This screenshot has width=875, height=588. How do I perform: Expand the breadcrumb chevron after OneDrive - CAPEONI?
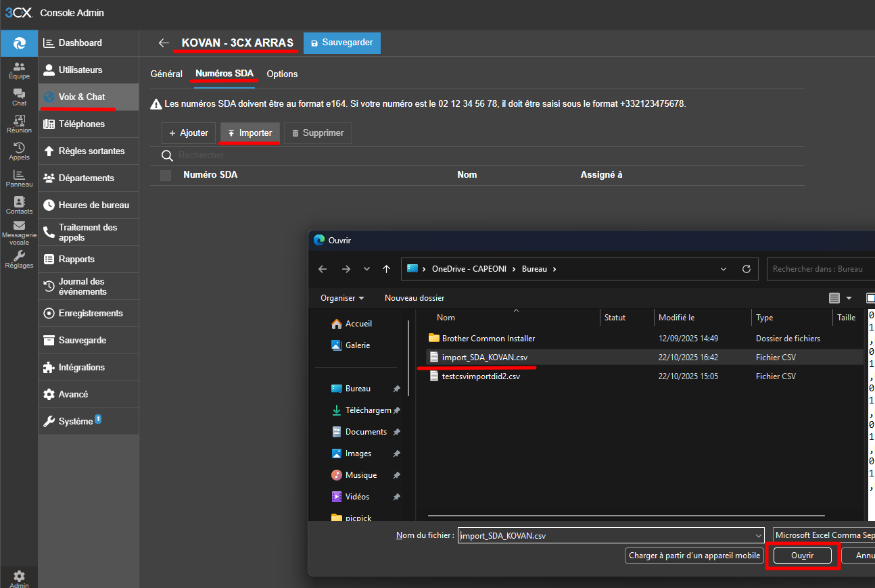[x=515, y=268]
